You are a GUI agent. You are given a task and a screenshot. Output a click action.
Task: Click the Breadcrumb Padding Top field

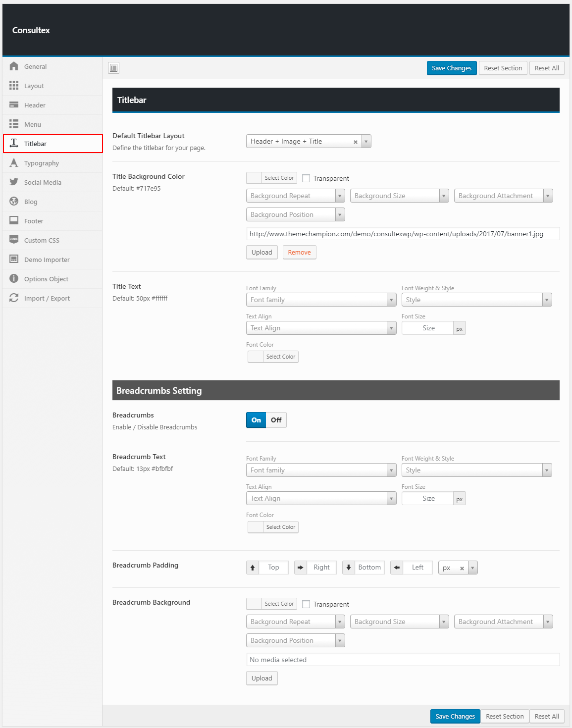(273, 568)
